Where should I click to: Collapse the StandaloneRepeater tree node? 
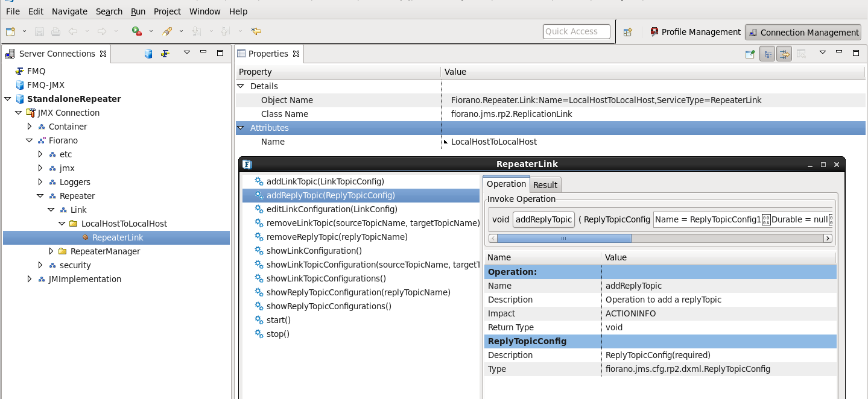click(7, 99)
